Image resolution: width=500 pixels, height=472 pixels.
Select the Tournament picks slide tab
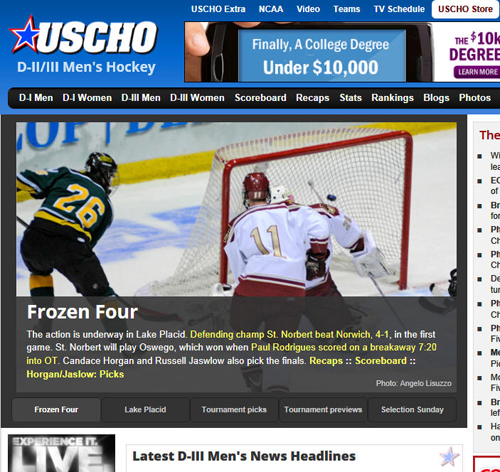tap(234, 409)
